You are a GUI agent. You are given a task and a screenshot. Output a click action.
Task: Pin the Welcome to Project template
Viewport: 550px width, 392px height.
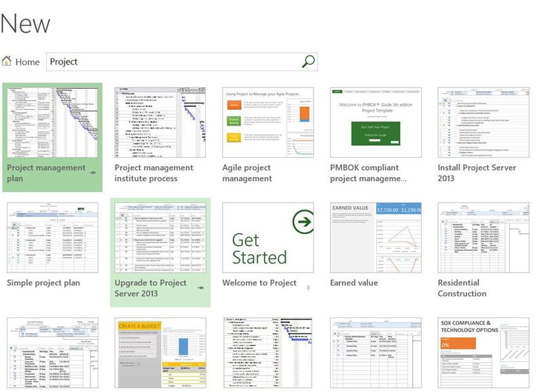(308, 288)
